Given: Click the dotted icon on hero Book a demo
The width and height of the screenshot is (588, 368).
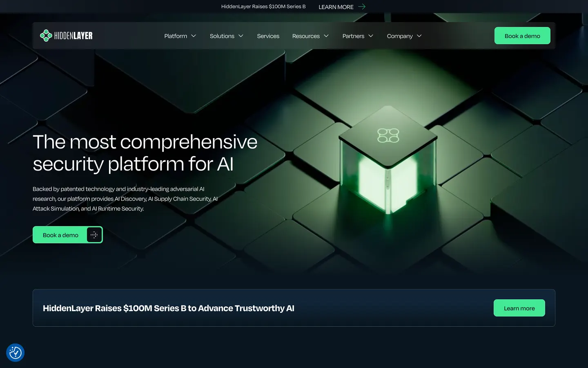Looking at the screenshot, I should point(94,235).
